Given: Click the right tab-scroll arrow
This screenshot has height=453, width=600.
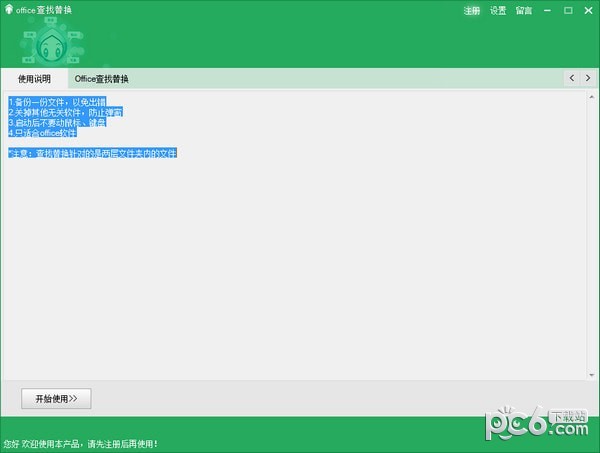Looking at the screenshot, I should [x=588, y=78].
